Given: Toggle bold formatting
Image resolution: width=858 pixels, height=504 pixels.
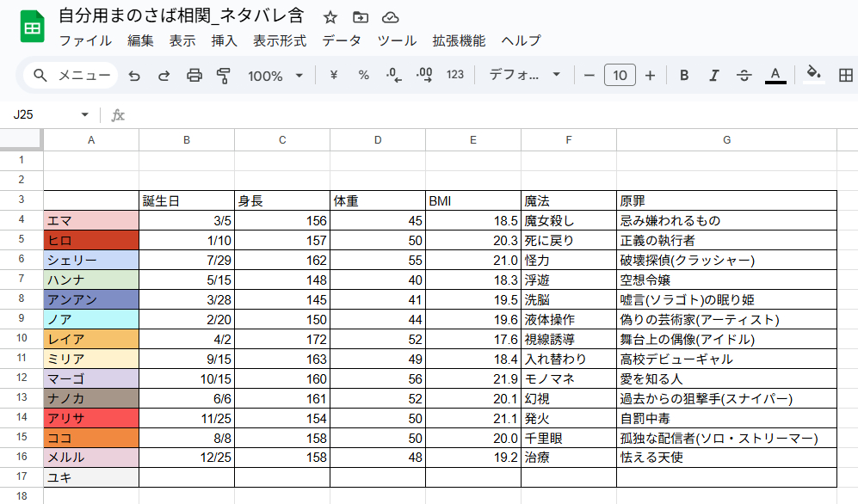Looking at the screenshot, I should point(684,76).
